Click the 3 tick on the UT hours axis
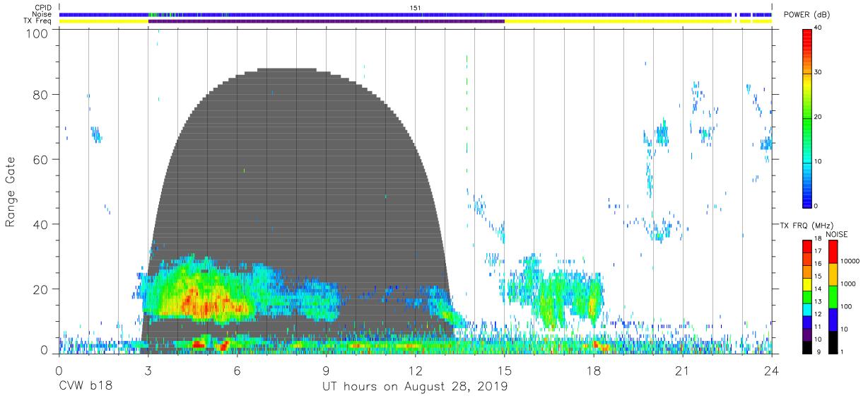 pos(148,370)
